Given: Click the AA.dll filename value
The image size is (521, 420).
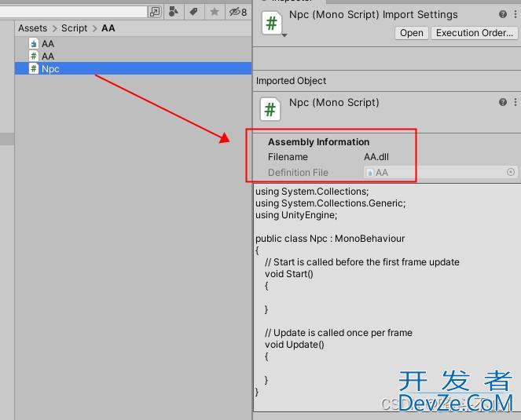Looking at the screenshot, I should (376, 157).
